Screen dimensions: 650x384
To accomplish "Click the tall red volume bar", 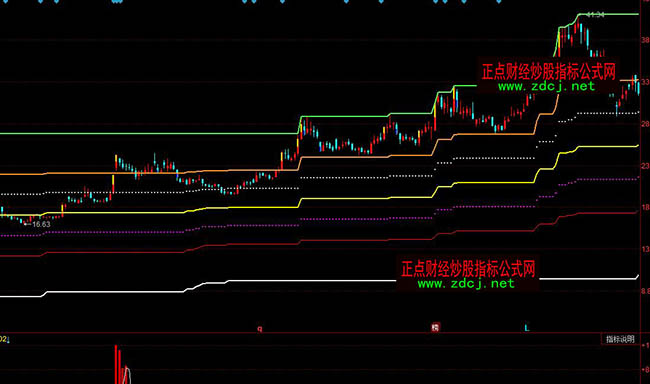I will (x=116, y=364).
